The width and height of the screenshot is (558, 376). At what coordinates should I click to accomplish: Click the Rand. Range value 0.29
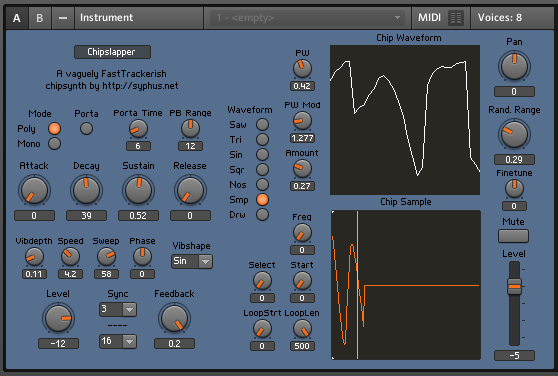(514, 160)
